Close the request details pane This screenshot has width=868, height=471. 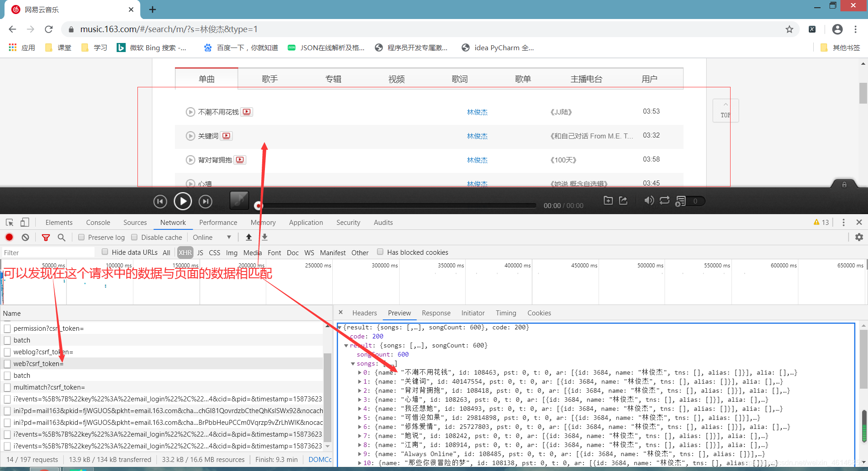pyautogui.click(x=340, y=312)
